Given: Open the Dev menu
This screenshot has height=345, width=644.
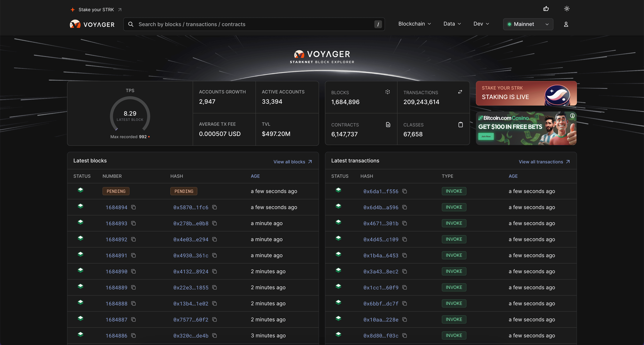Looking at the screenshot, I should coord(481,24).
